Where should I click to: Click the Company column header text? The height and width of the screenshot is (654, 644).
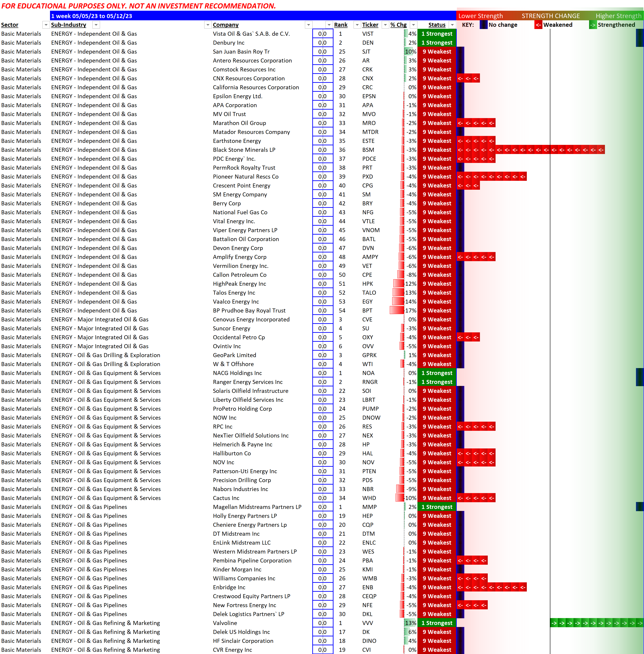tap(226, 25)
